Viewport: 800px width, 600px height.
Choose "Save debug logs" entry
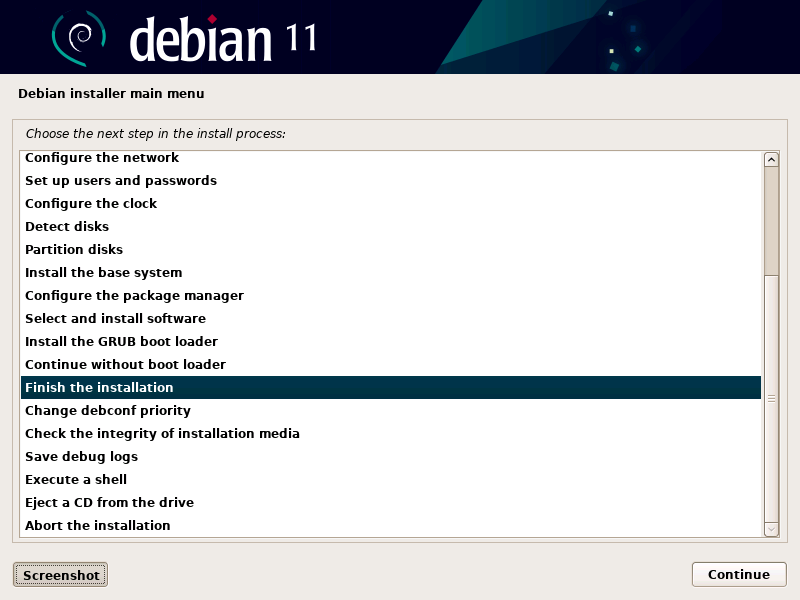point(391,456)
